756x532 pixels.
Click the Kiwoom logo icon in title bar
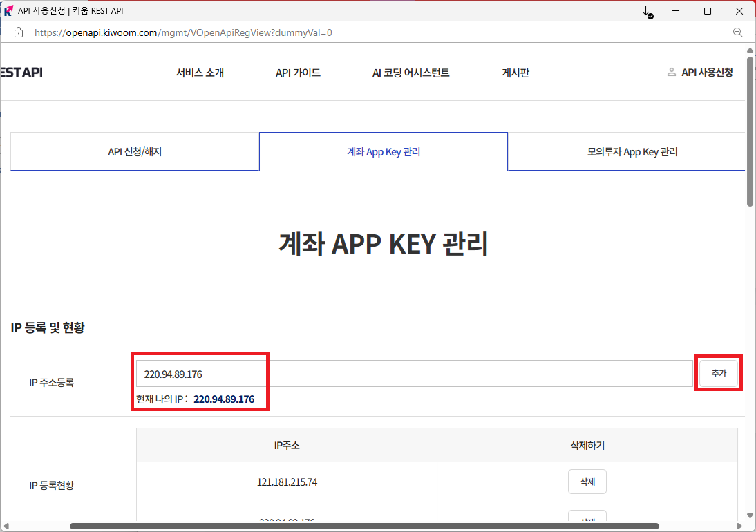[x=9, y=11]
